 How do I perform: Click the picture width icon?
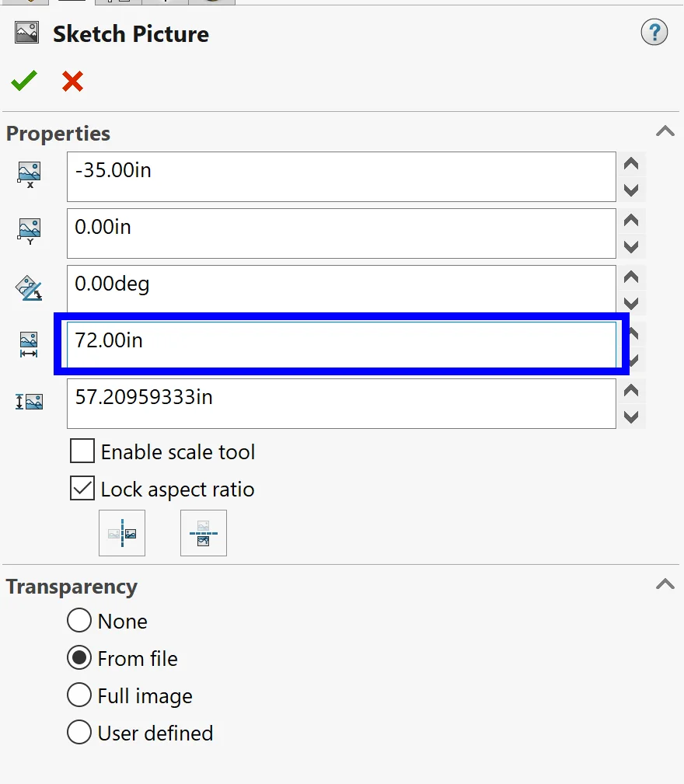(29, 344)
